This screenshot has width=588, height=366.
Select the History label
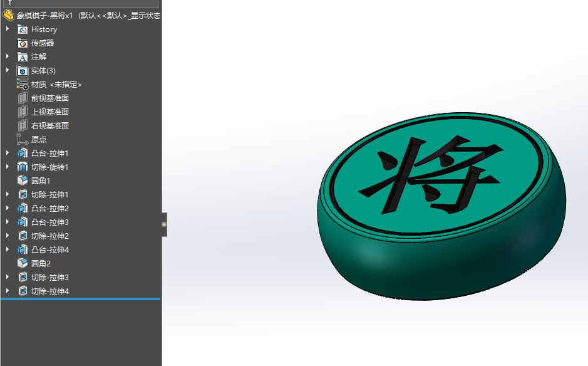click(44, 29)
